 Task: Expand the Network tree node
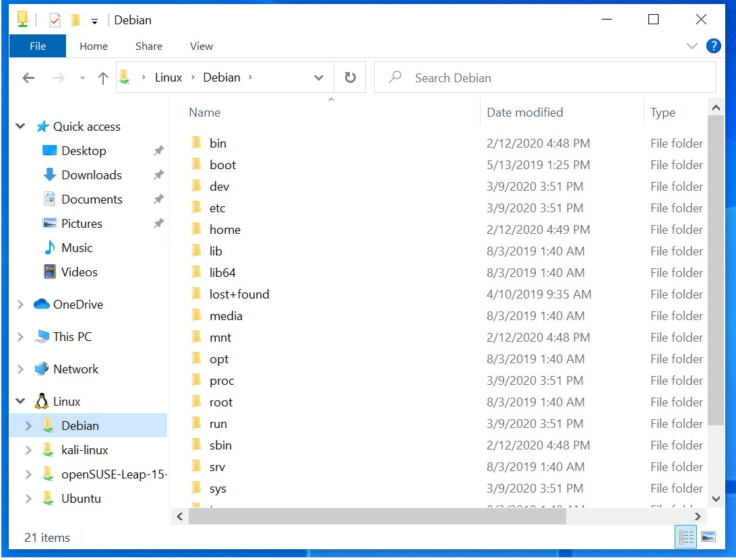[20, 369]
